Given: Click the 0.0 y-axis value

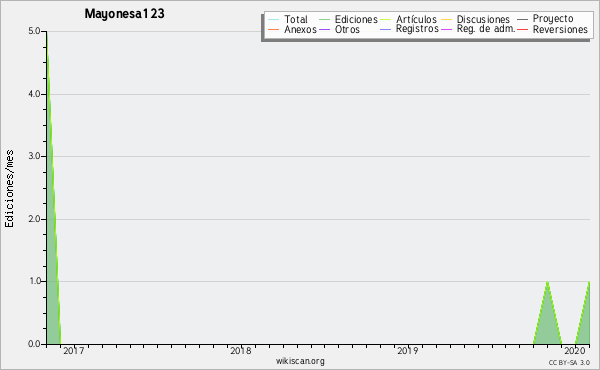Looking at the screenshot, I should 34,344.
